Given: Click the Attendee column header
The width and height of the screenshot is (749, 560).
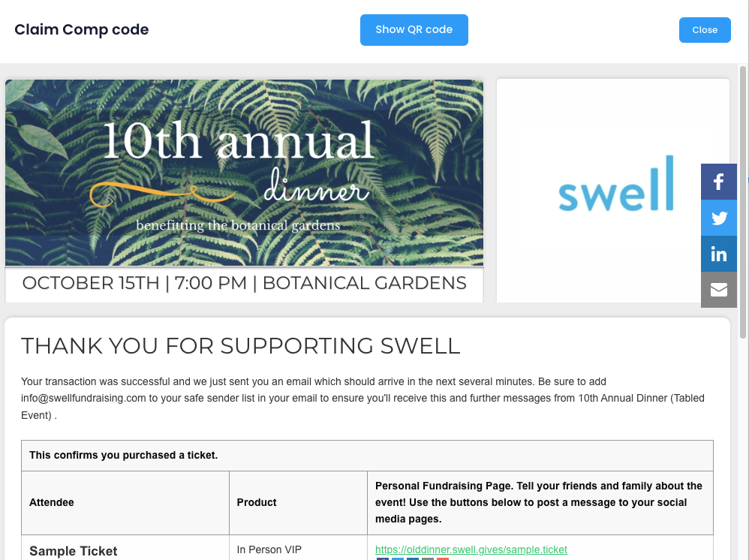Looking at the screenshot, I should [52, 502].
